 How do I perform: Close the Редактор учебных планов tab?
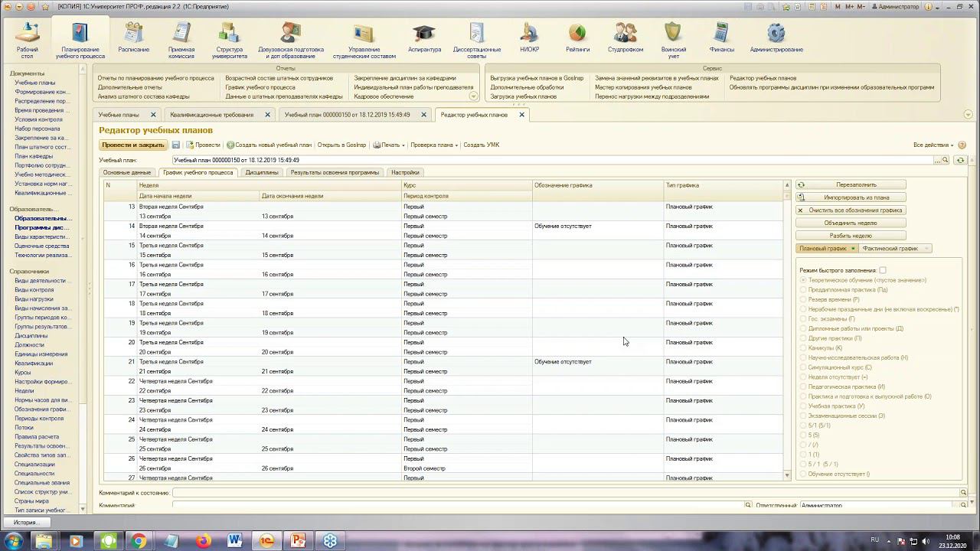[522, 115]
